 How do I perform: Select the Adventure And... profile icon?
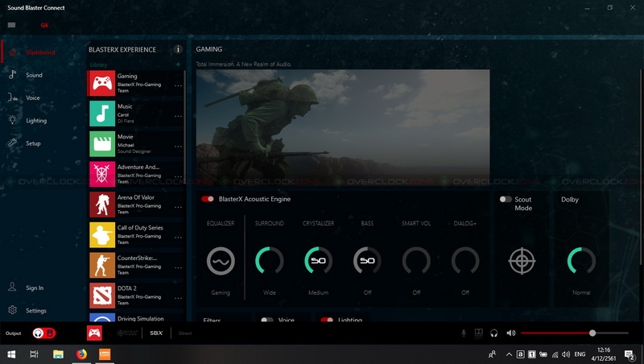point(102,174)
